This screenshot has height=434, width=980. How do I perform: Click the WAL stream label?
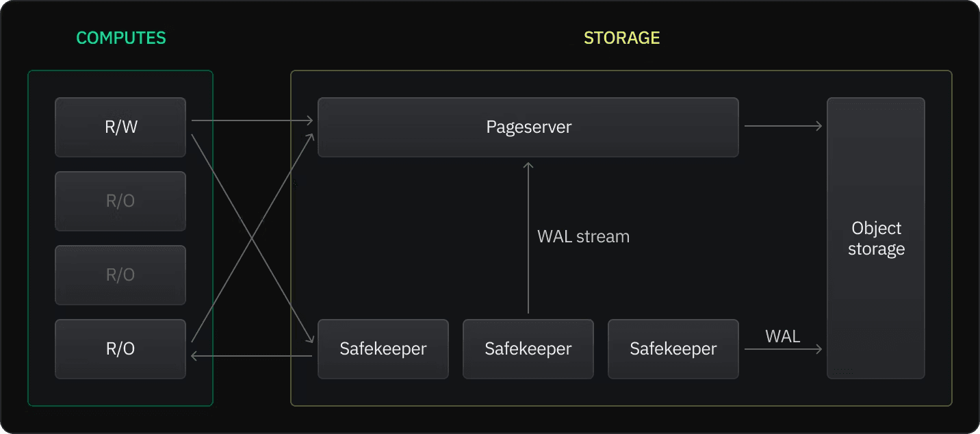click(x=583, y=237)
